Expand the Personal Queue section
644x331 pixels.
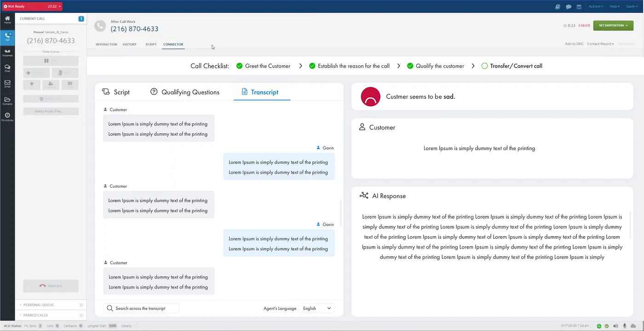coord(51,305)
